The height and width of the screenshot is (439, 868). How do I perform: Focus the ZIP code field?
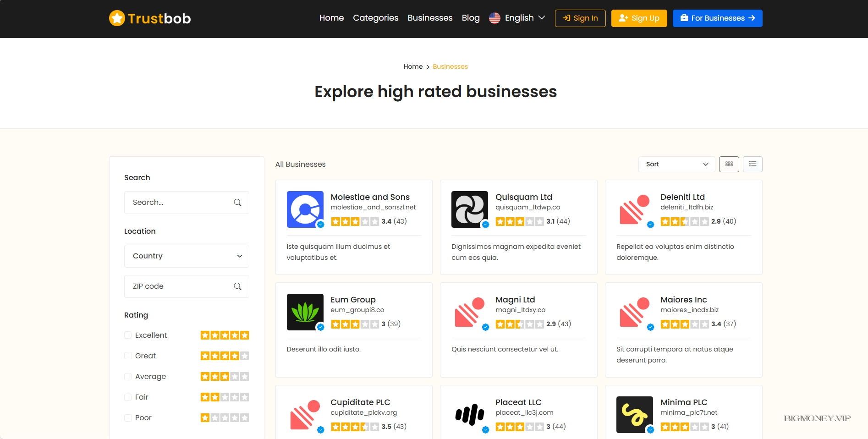click(x=187, y=286)
